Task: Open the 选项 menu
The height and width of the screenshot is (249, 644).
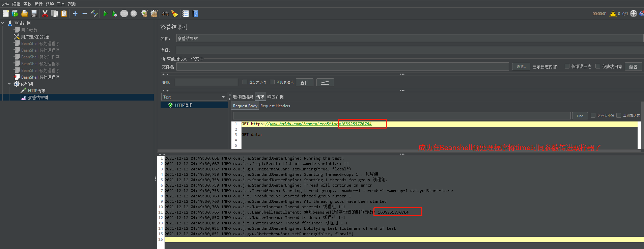Action: (50, 4)
